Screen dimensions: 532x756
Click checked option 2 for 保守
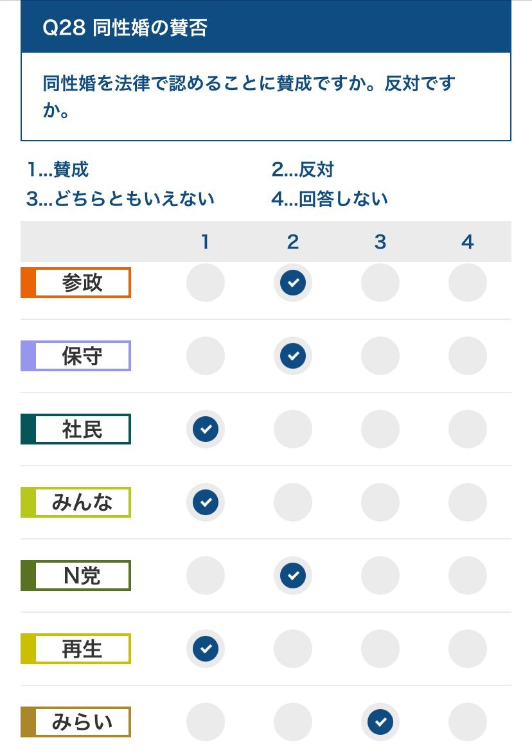point(293,356)
